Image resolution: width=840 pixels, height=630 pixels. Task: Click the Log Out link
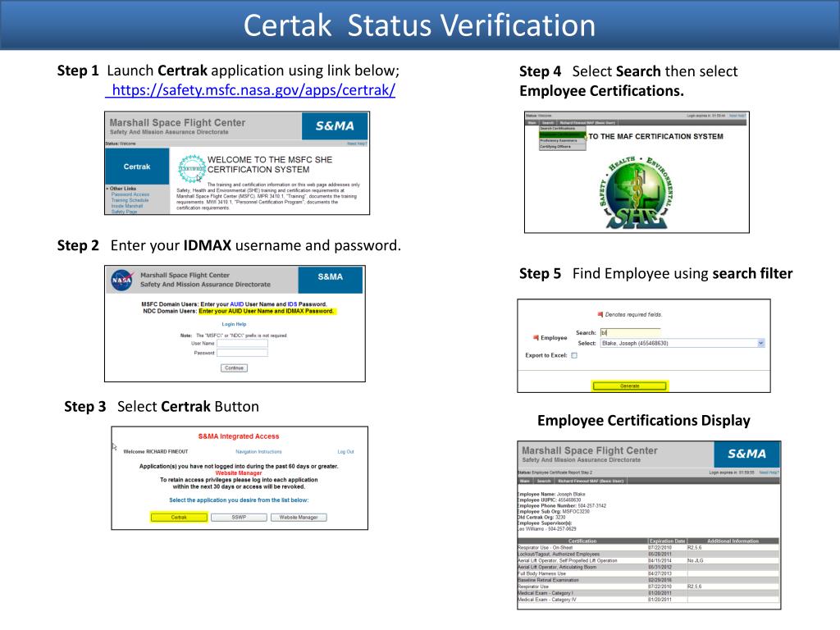(x=345, y=452)
